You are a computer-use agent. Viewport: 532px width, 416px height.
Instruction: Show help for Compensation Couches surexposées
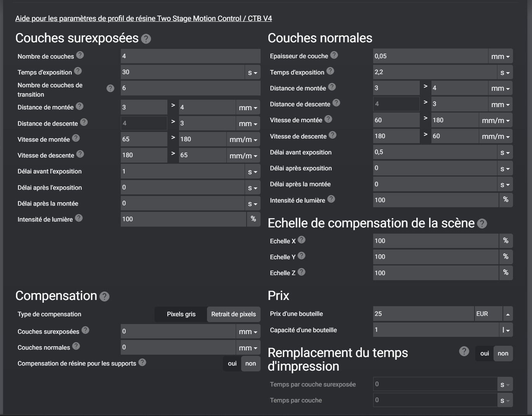pyautogui.click(x=85, y=330)
